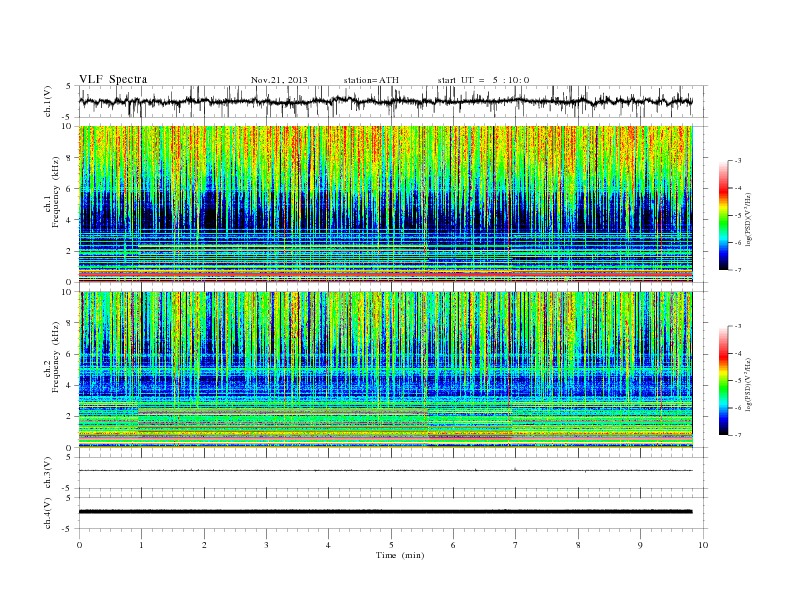This screenshot has height=612, width=792.
Task: Click the ch.1 waveform trace panel
Action: click(393, 101)
